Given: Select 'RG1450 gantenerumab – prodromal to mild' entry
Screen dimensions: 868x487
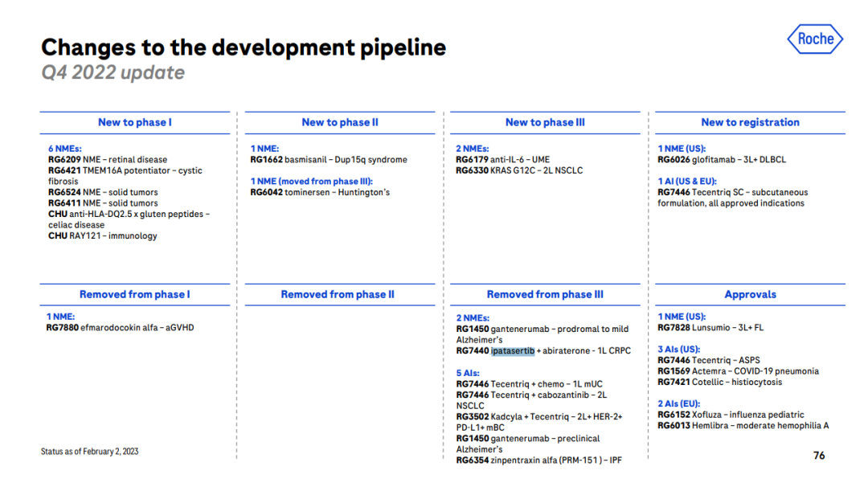Looking at the screenshot, I should 542,334.
